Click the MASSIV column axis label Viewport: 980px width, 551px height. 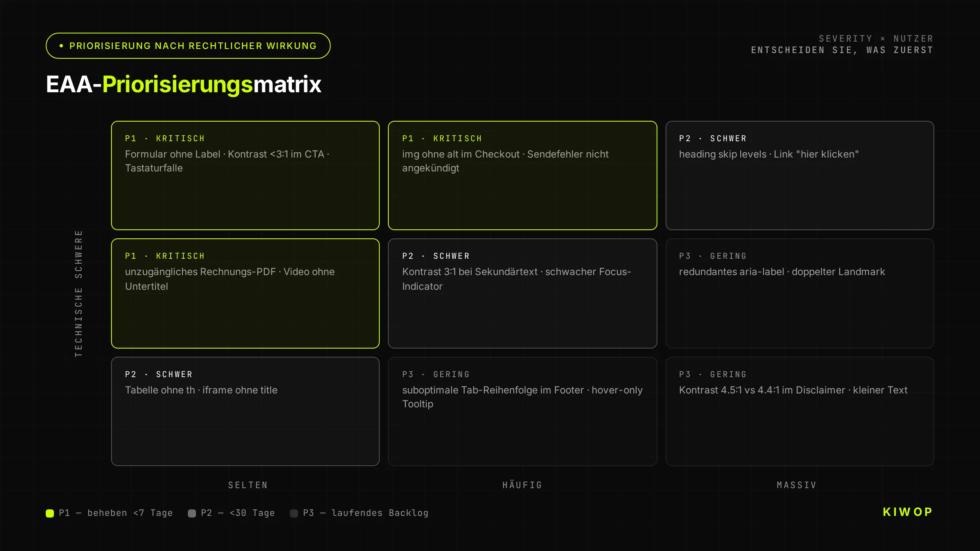click(x=797, y=485)
